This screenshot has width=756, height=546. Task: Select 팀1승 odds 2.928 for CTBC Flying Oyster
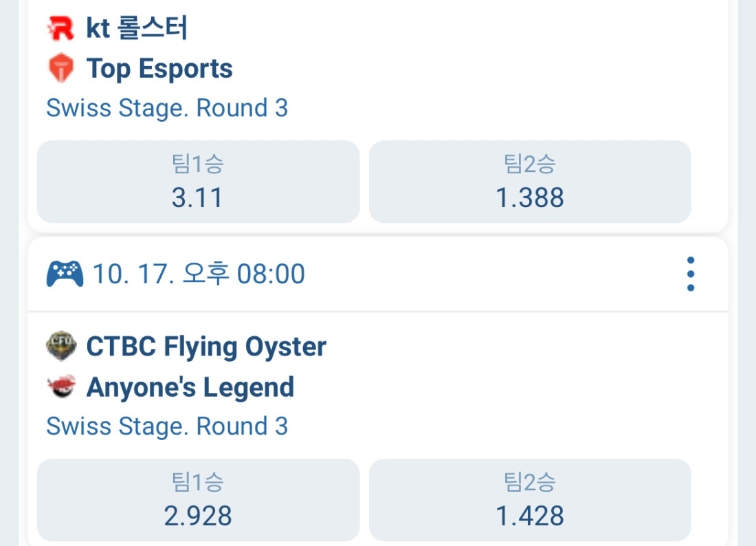(x=198, y=501)
